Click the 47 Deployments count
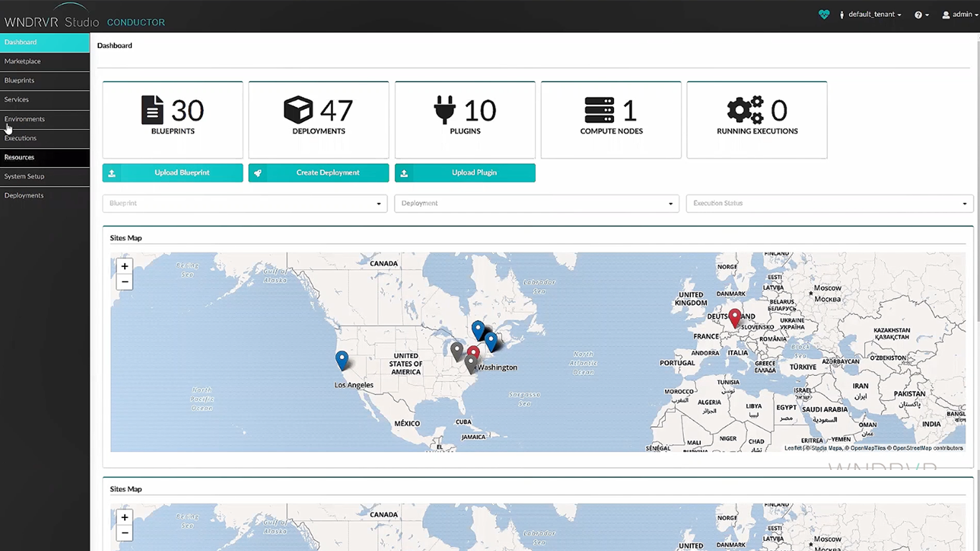The height and width of the screenshot is (551, 980). pos(336,111)
